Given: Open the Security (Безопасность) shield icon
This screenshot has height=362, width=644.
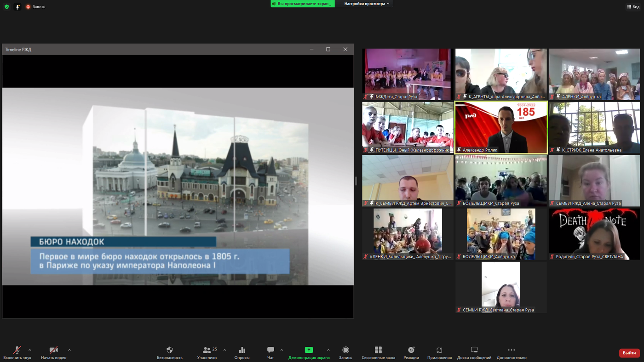Looking at the screenshot, I should click(170, 351).
